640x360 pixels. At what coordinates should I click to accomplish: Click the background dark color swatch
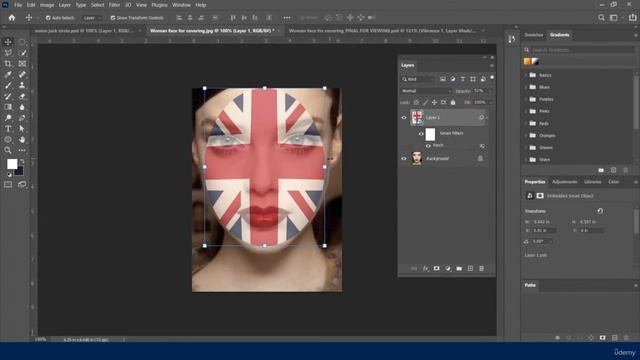[20, 171]
